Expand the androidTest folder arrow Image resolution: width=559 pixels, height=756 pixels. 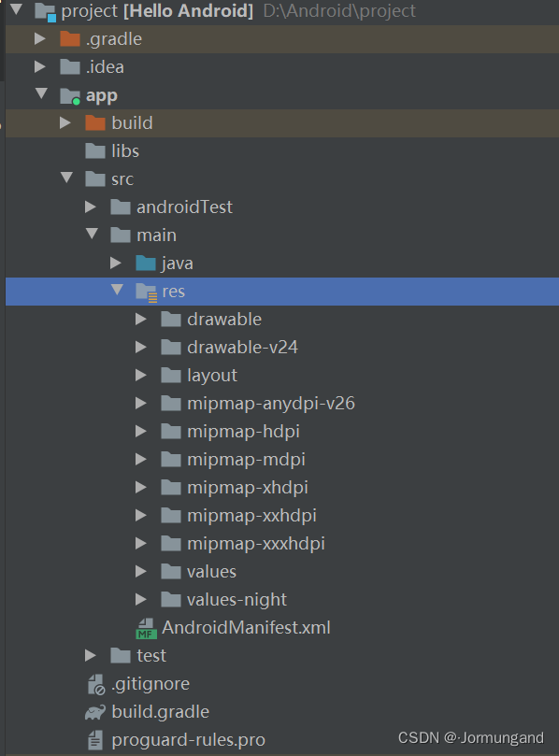coord(90,207)
